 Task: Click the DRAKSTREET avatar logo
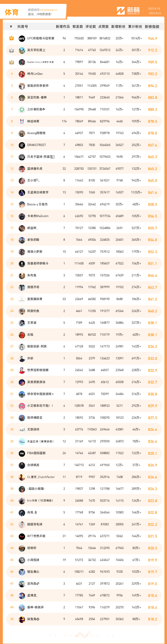(22, 145)
